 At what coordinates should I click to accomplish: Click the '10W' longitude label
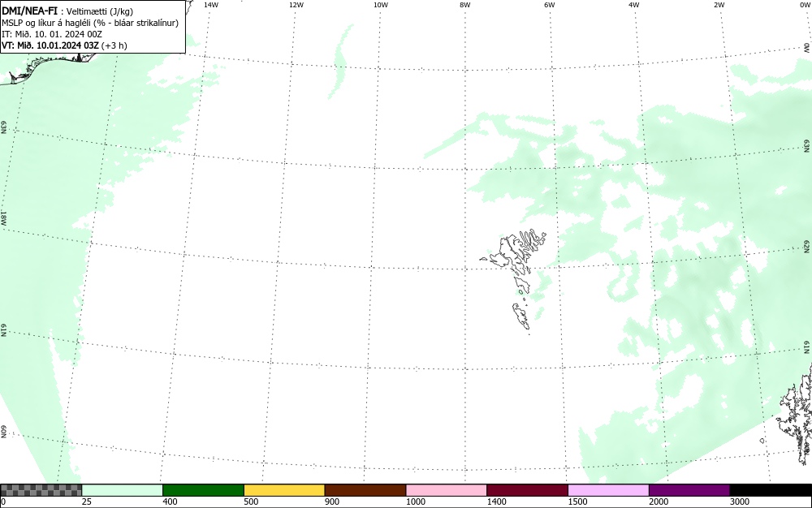click(x=381, y=5)
